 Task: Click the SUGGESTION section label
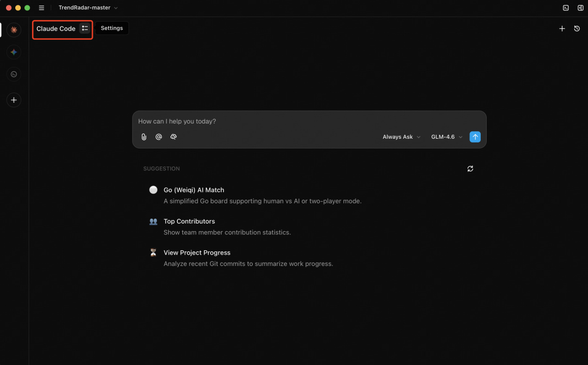(162, 169)
